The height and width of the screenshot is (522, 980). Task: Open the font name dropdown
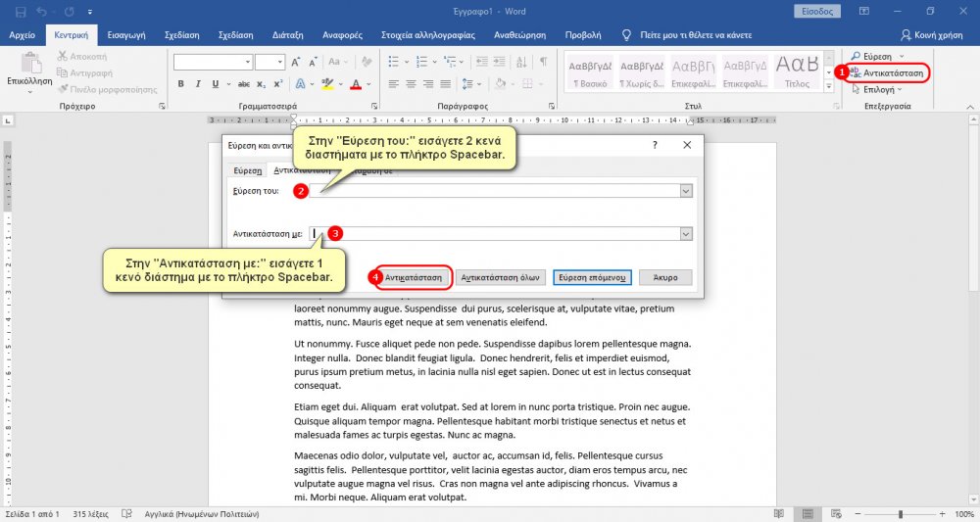click(x=246, y=62)
